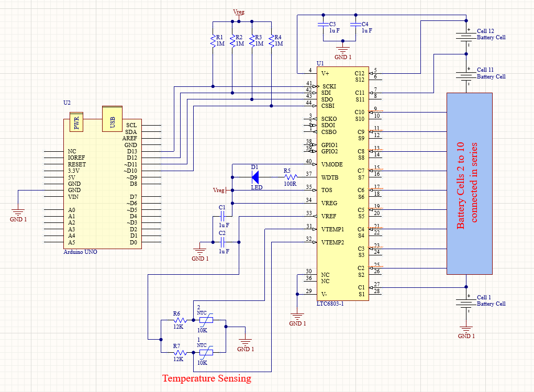Select the LED symbol D1
Viewport: 534px width, 392px height.
(255, 178)
